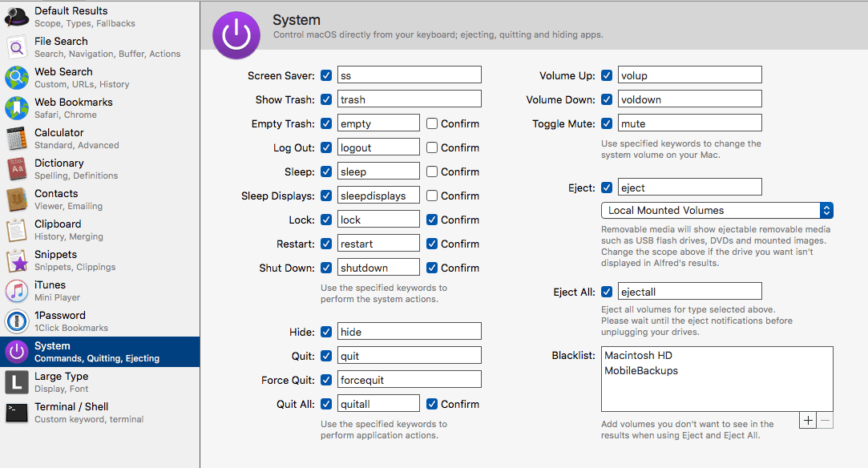
Task: Switch to File Search preferences
Action: (99, 47)
